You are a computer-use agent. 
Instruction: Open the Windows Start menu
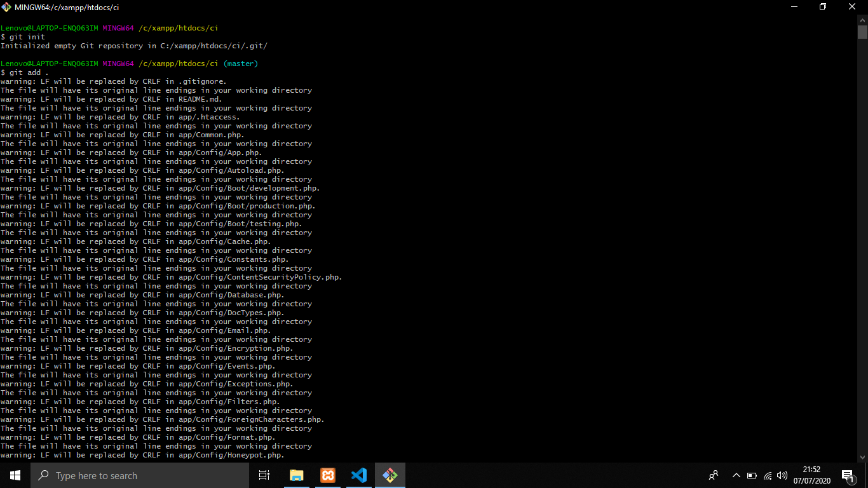(x=15, y=475)
